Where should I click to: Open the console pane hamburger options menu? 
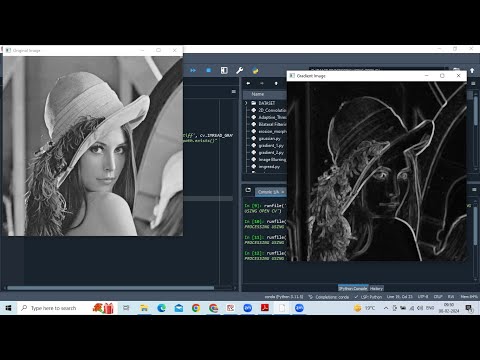point(474,189)
